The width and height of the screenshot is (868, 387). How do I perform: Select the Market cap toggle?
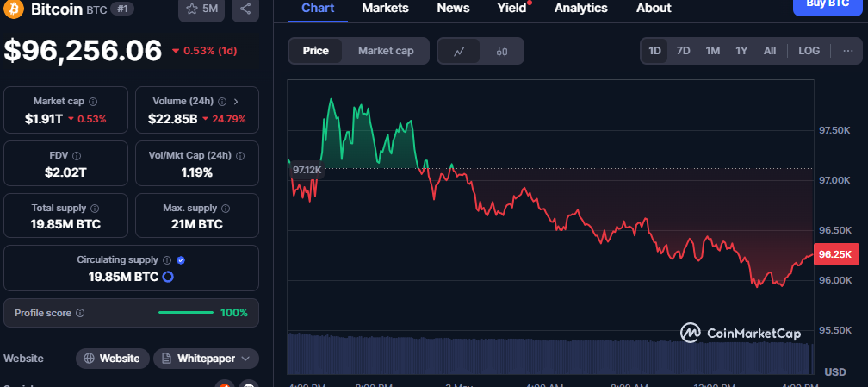[386, 51]
